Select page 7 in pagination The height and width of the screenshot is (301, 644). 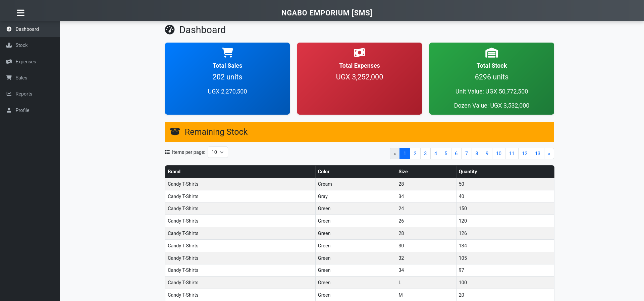[467, 154]
